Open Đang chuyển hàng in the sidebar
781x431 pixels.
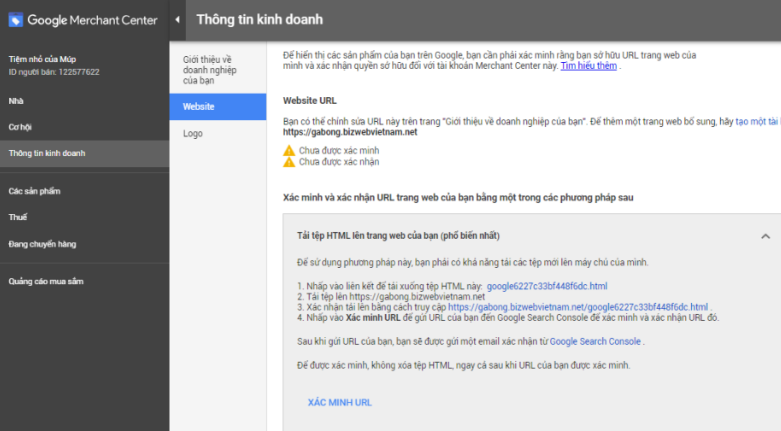pyautogui.click(x=42, y=244)
